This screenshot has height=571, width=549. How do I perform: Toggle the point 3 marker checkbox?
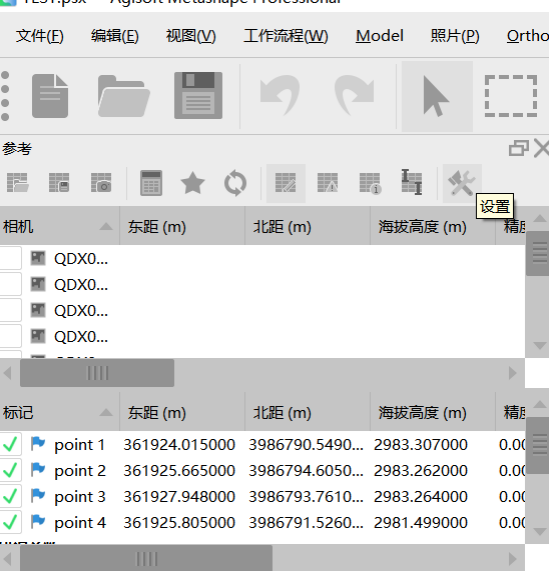click(x=10, y=496)
